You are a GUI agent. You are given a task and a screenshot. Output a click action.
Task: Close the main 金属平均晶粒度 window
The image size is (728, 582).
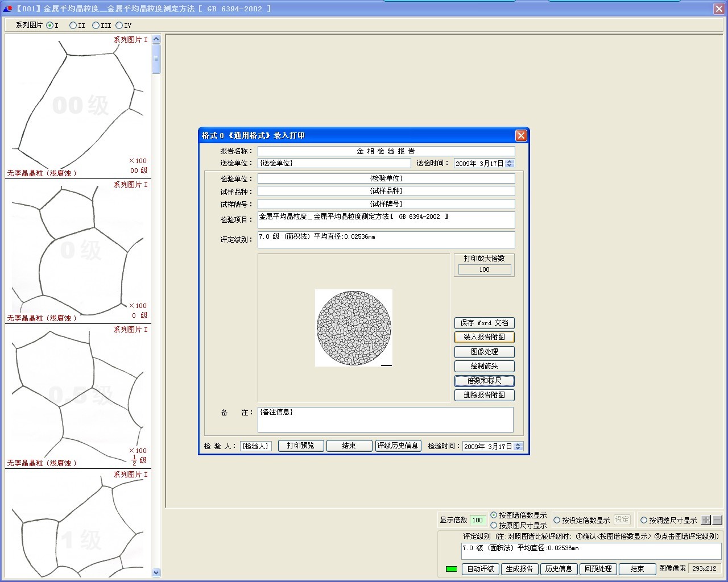(719, 9)
